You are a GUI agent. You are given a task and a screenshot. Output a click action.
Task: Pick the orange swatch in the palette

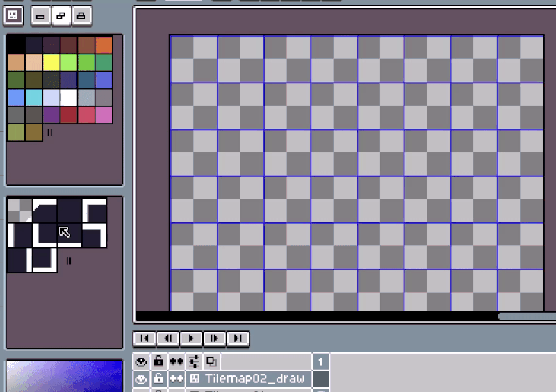tap(104, 44)
